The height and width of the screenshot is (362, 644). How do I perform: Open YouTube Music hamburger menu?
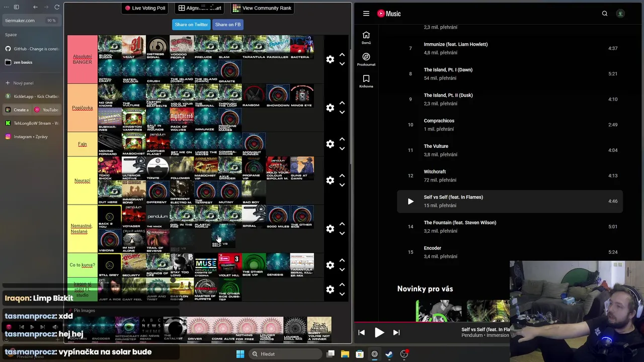(366, 14)
